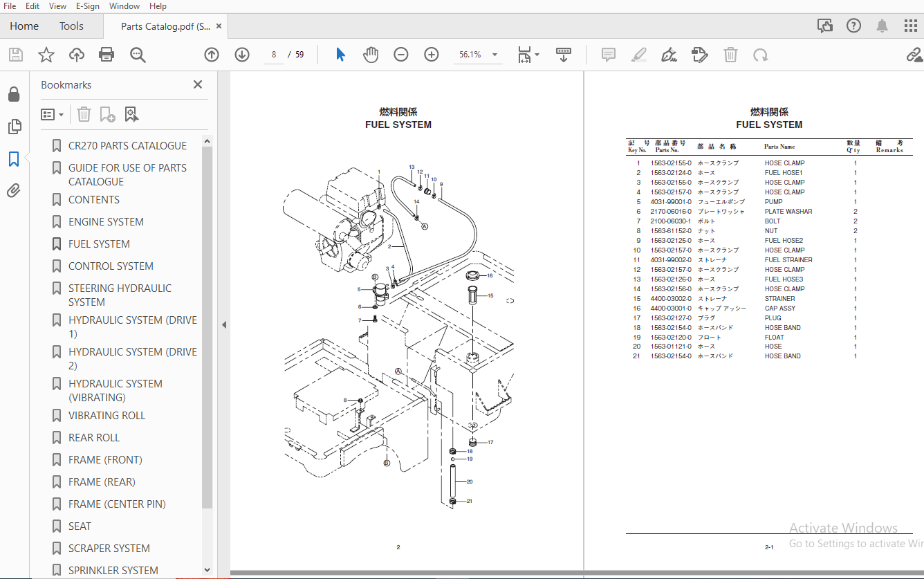View notifications bell icon
This screenshot has width=924, height=579.
(x=883, y=26)
